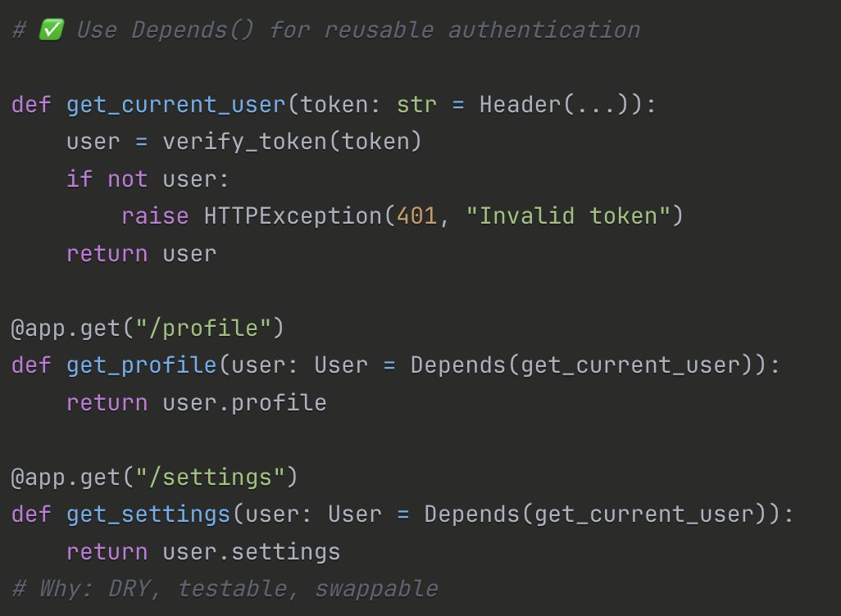Click the function name in "def get_current_user"
841x616 pixels.
click(176, 105)
